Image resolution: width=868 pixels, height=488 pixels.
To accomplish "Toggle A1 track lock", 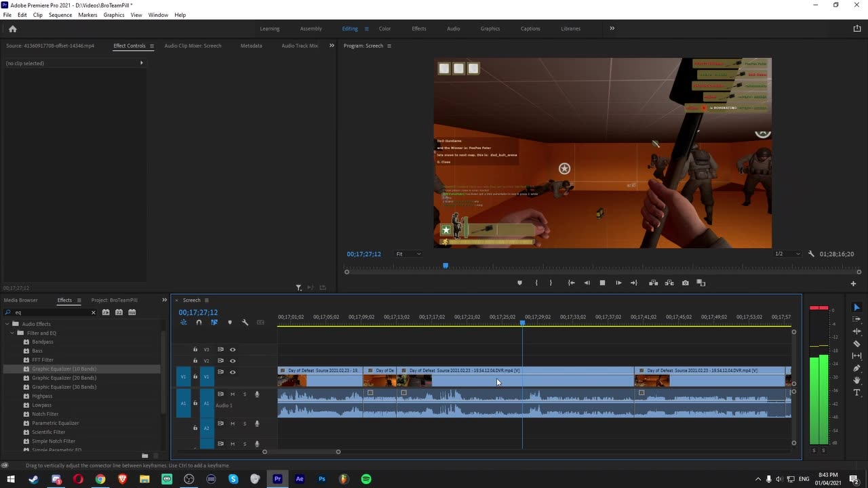I will [x=195, y=403].
